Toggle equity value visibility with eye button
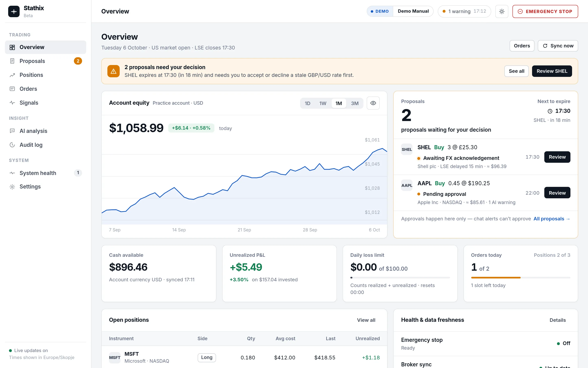This screenshot has height=368, width=588. [x=373, y=103]
